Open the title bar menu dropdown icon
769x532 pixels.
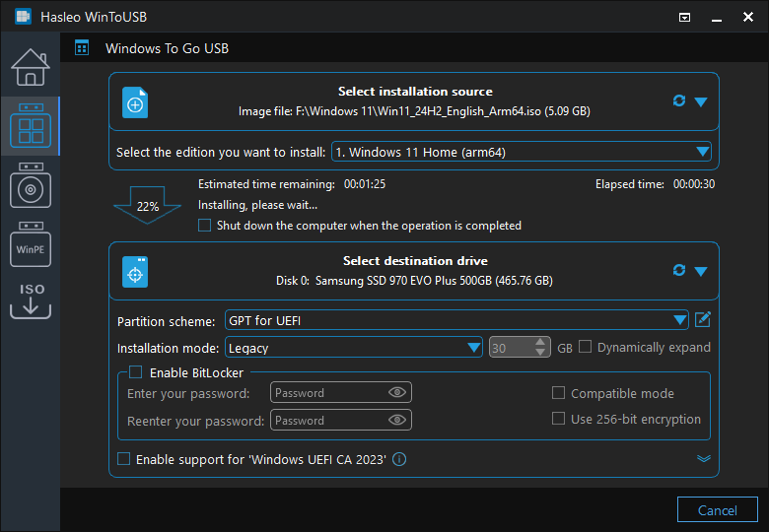(684, 18)
